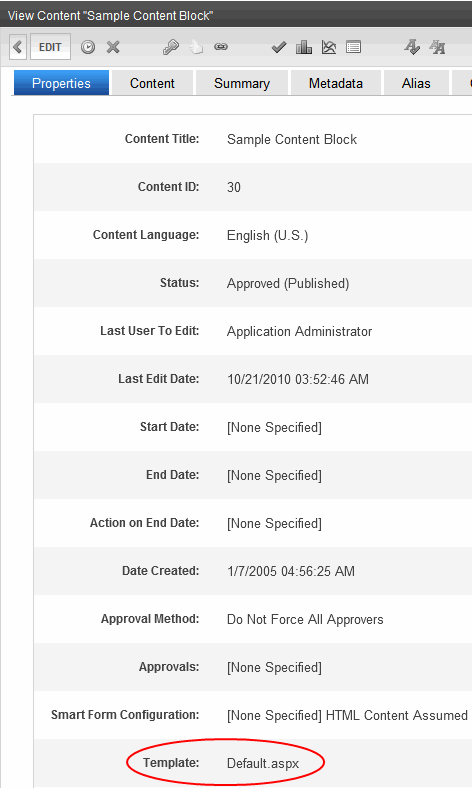Open content history clock icon

[x=88, y=47]
